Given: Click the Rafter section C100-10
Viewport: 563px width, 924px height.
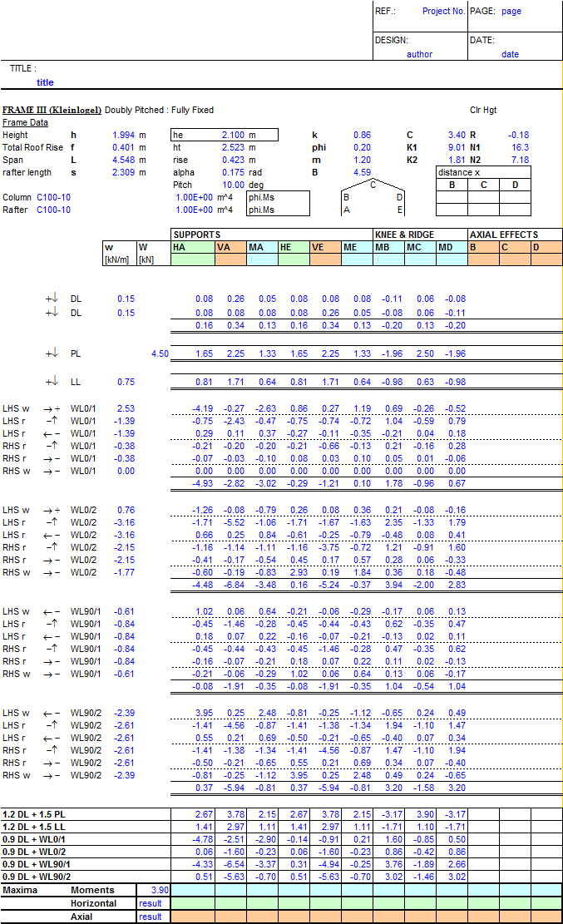Looking at the screenshot, I should (x=54, y=210).
